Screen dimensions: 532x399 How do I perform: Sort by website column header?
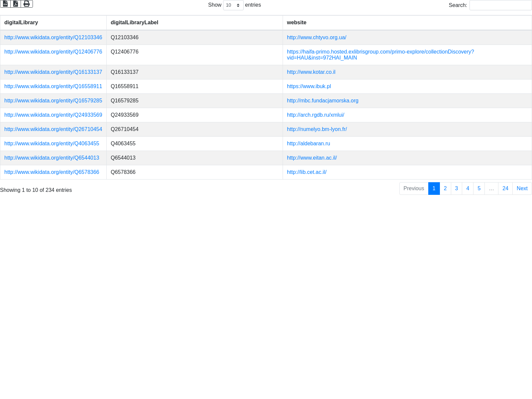pyautogui.click(x=297, y=23)
